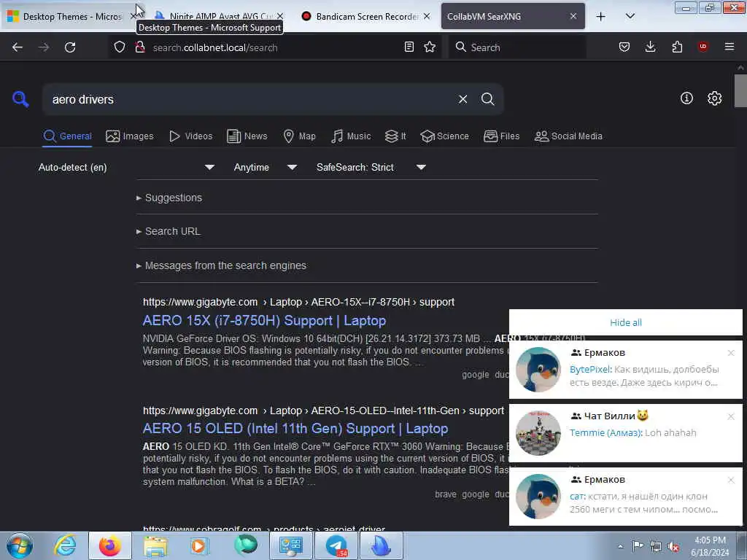This screenshot has height=560, width=747.
Task: Dismiss the Чат Вилли notification
Action: coord(731,416)
